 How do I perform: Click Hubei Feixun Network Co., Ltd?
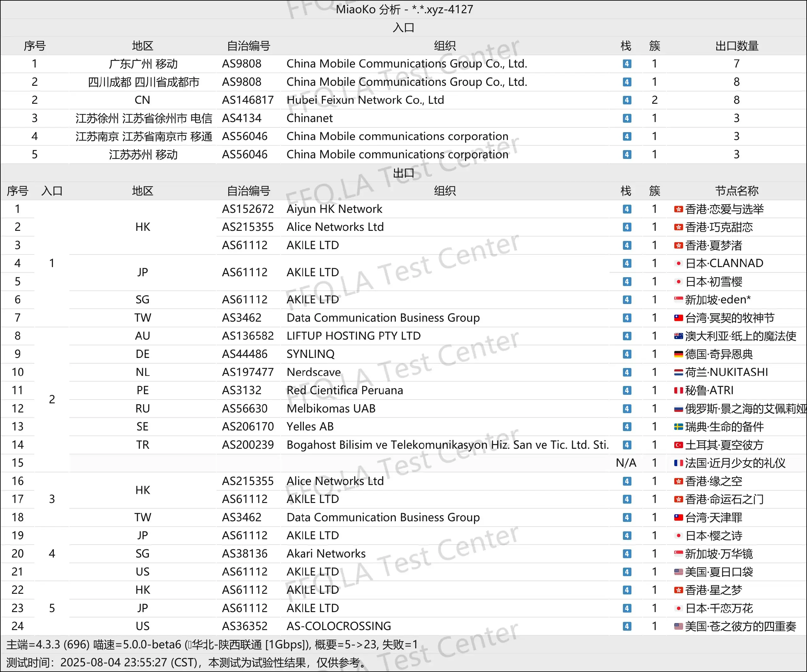coord(365,100)
